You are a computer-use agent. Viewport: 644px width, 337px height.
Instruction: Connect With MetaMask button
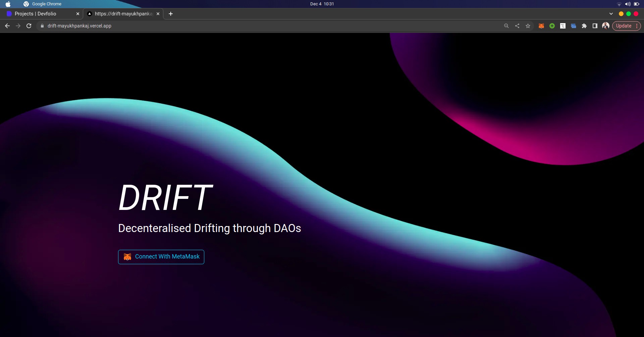(x=161, y=257)
